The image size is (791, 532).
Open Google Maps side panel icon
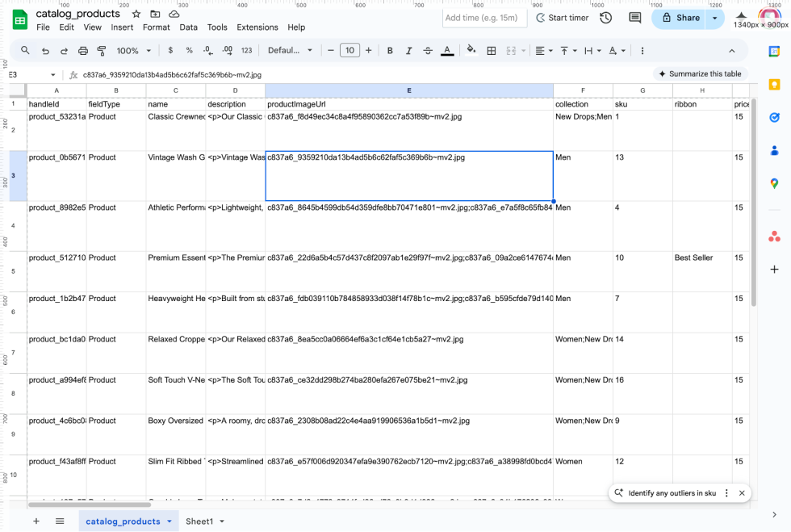click(x=774, y=183)
